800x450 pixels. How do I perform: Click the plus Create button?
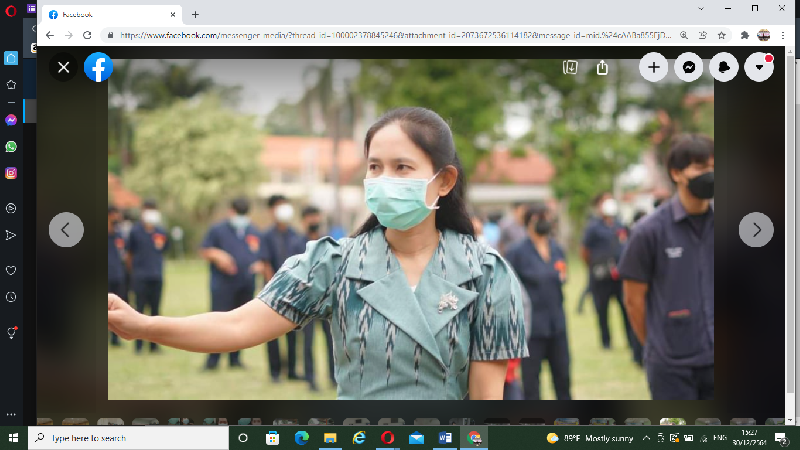654,67
